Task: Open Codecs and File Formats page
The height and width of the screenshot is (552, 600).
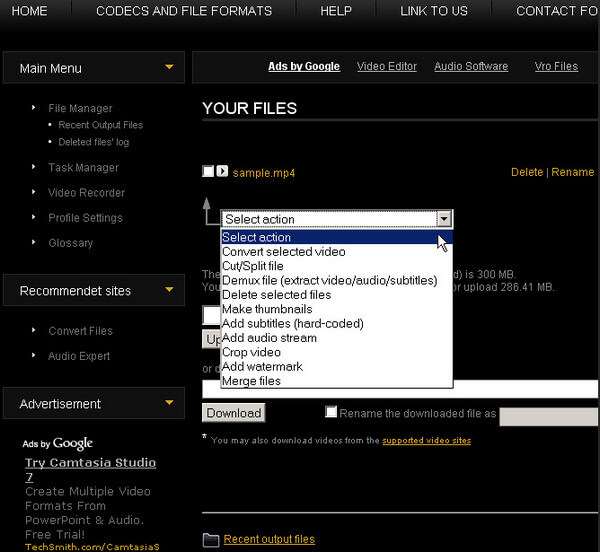Action: pos(183,11)
